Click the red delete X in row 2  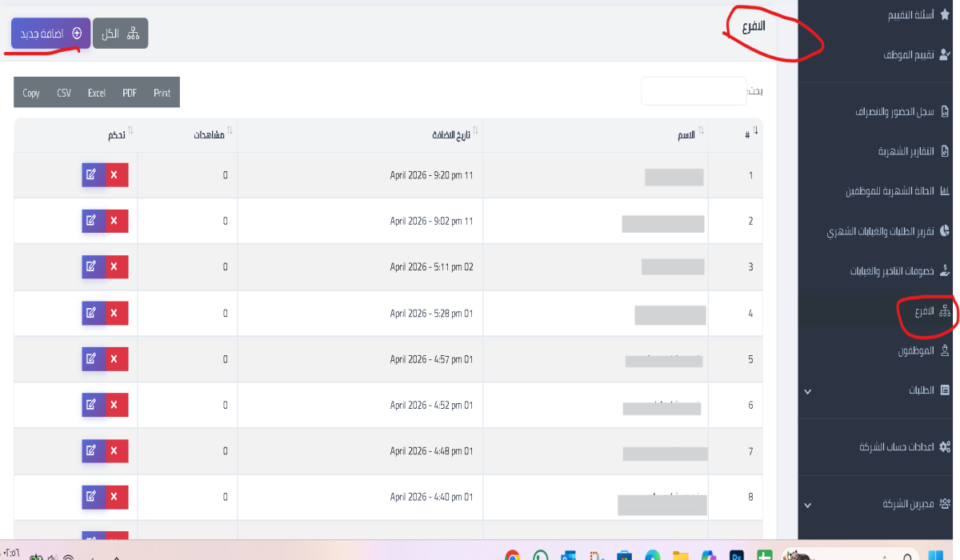pyautogui.click(x=117, y=221)
